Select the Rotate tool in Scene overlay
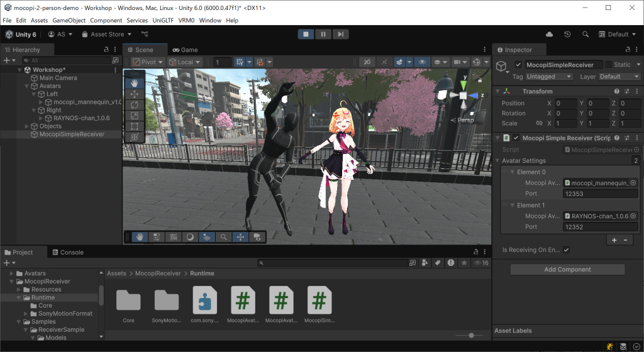 click(x=135, y=104)
